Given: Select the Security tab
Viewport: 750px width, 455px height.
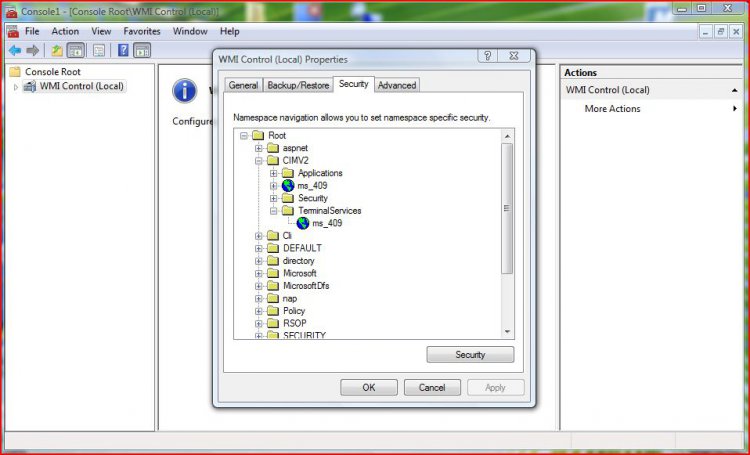Looking at the screenshot, I should (x=353, y=84).
